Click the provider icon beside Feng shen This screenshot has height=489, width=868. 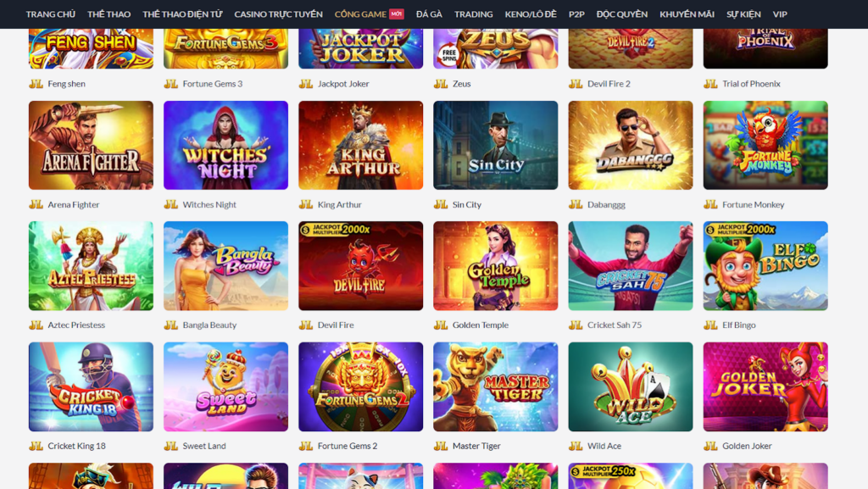tap(36, 84)
